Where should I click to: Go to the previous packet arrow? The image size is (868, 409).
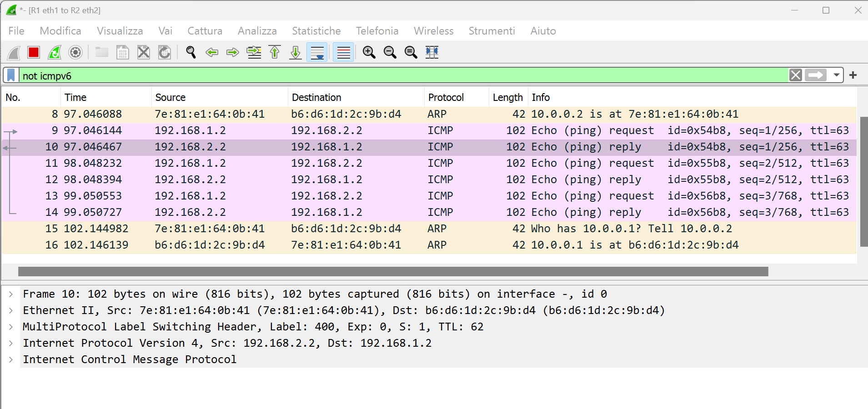click(212, 52)
